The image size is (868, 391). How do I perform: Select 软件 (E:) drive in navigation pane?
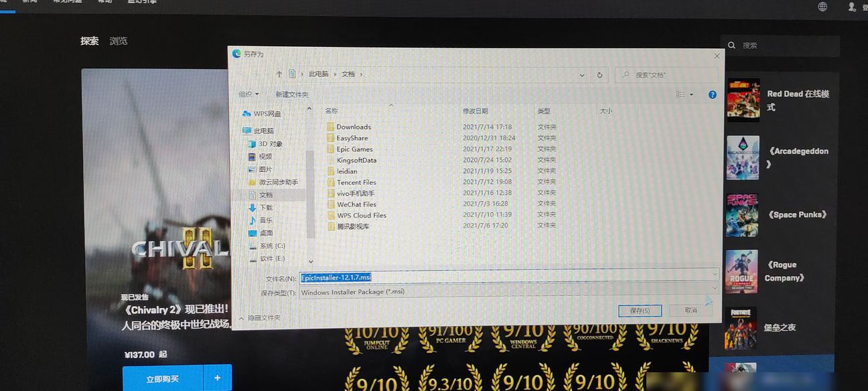tap(267, 258)
